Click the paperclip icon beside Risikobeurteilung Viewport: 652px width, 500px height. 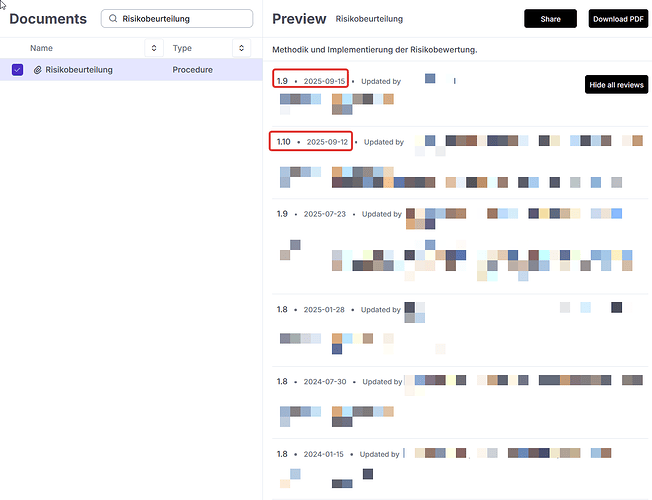pyautogui.click(x=37, y=70)
